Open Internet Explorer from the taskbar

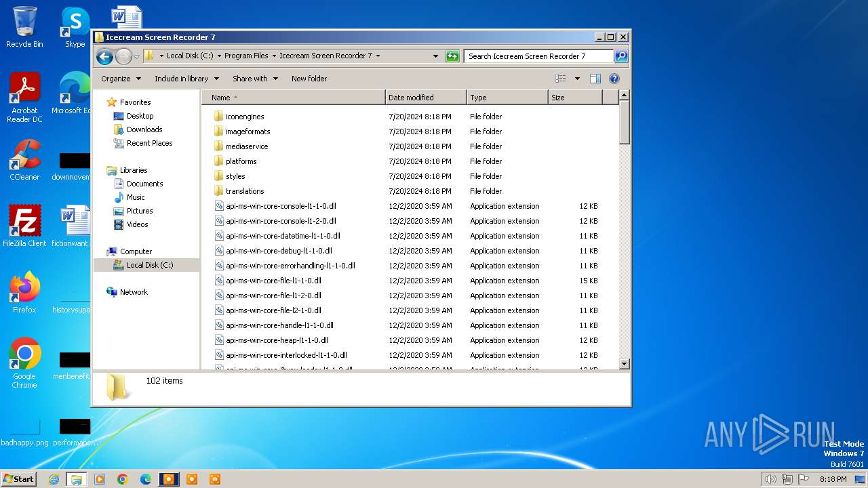coord(54,479)
